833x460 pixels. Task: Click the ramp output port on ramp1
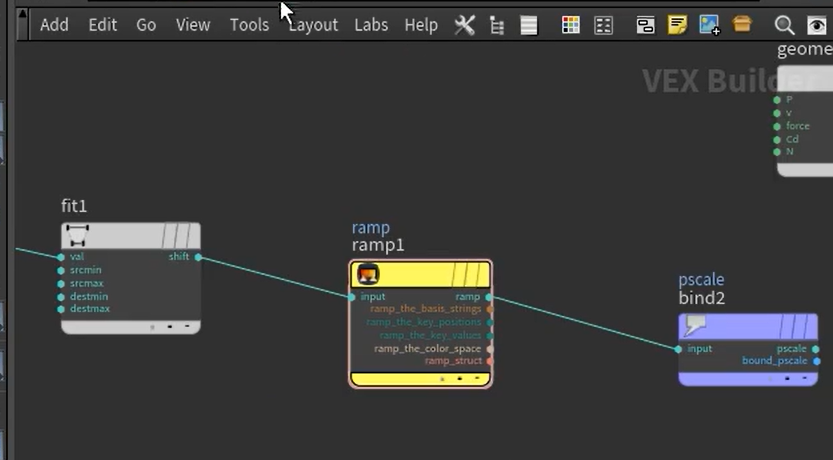[489, 297]
